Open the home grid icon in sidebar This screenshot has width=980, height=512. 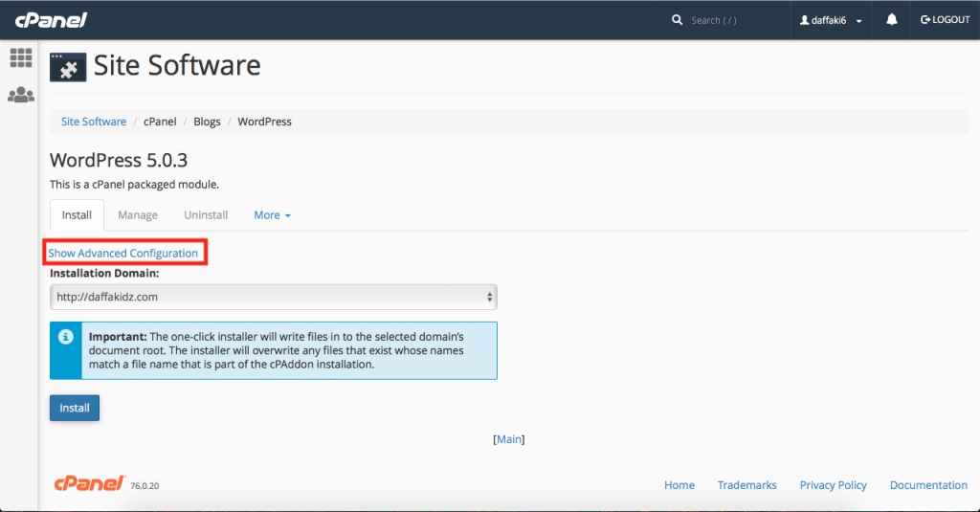coord(21,58)
